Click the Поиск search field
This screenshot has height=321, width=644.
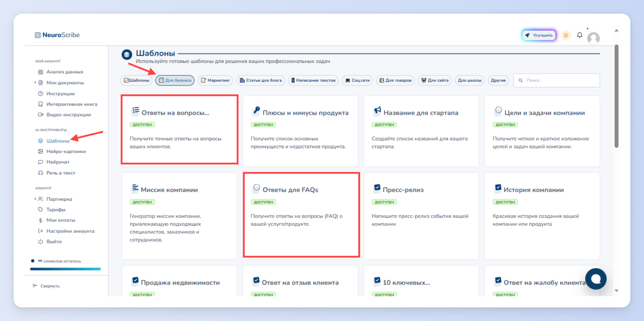(x=556, y=80)
